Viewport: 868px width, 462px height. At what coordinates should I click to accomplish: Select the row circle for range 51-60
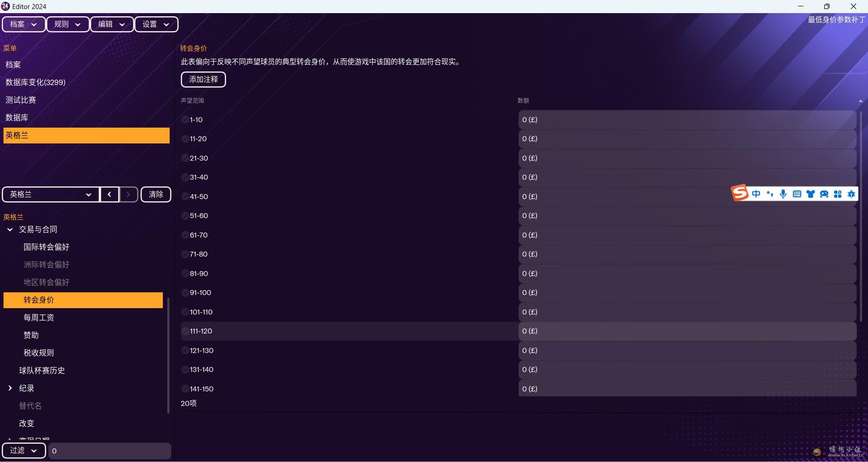coord(185,216)
